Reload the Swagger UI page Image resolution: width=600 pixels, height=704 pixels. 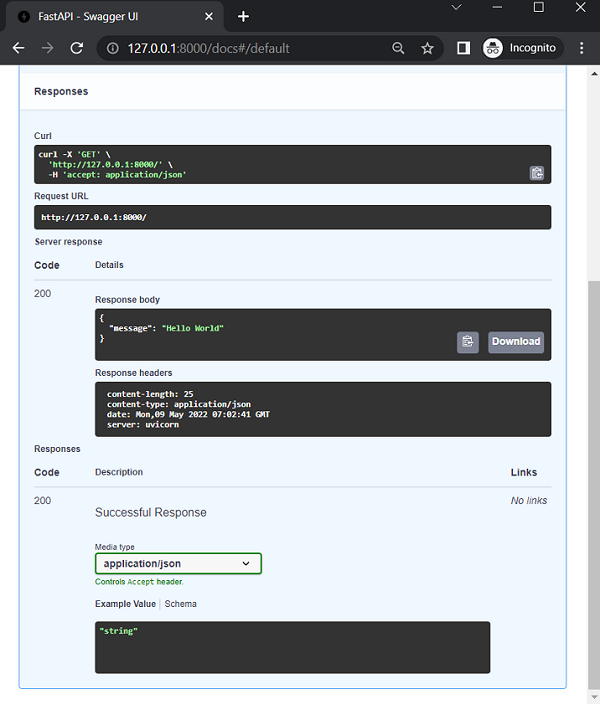pos(76,48)
